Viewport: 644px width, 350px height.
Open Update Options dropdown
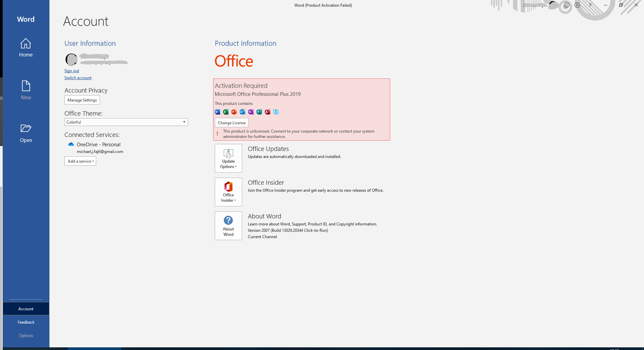point(228,158)
